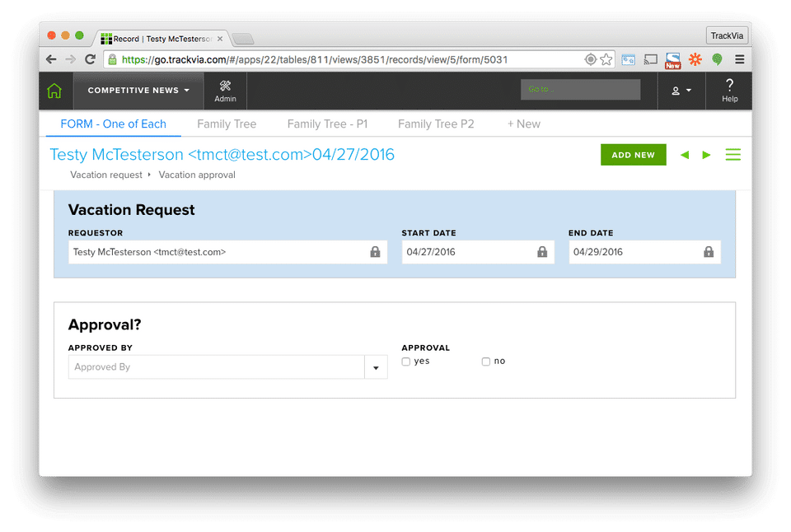Click the Go to search field
The height and width of the screenshot is (532, 791).
pyautogui.click(x=580, y=89)
